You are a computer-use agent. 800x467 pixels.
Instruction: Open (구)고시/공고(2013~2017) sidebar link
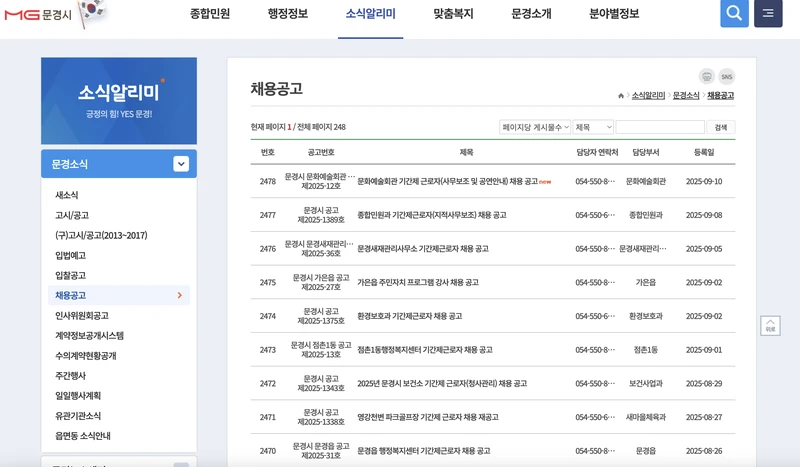click(101, 235)
